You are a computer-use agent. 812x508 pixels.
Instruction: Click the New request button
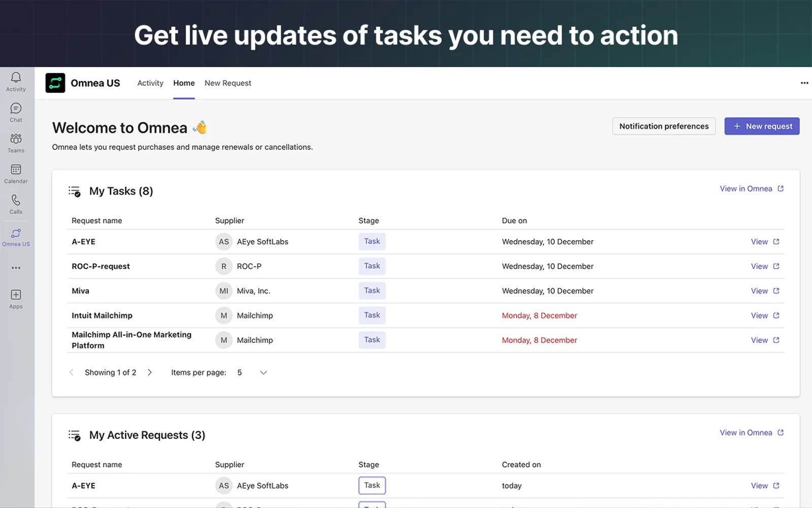pyautogui.click(x=762, y=126)
